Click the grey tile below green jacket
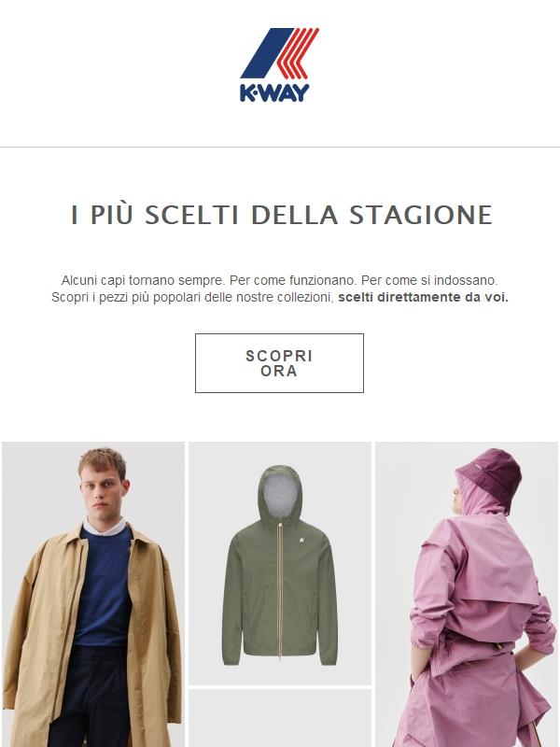Image resolution: width=560 pixels, height=747 pixels. 280,718
